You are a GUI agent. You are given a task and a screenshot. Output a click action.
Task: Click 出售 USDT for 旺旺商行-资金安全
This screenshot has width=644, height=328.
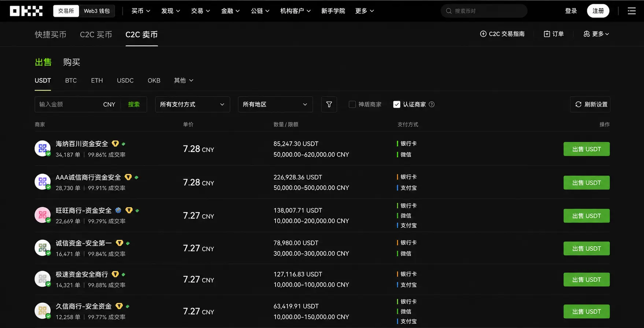(586, 216)
